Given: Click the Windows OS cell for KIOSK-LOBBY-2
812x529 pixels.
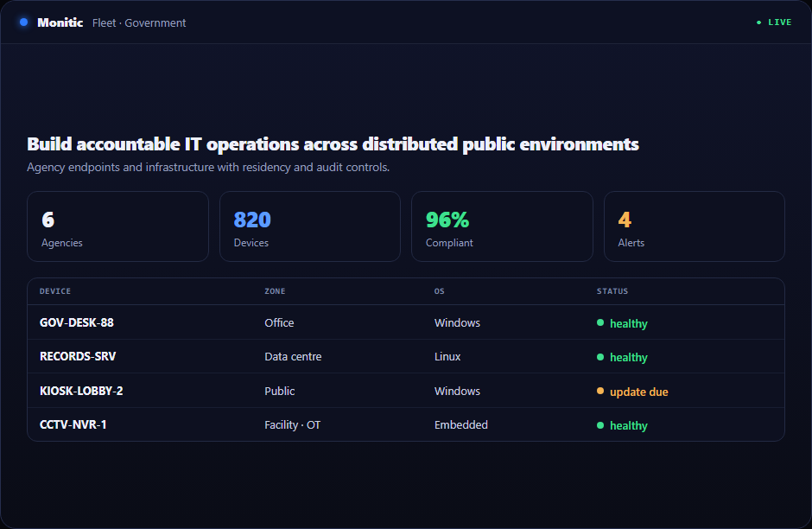Looking at the screenshot, I should 457,392.
